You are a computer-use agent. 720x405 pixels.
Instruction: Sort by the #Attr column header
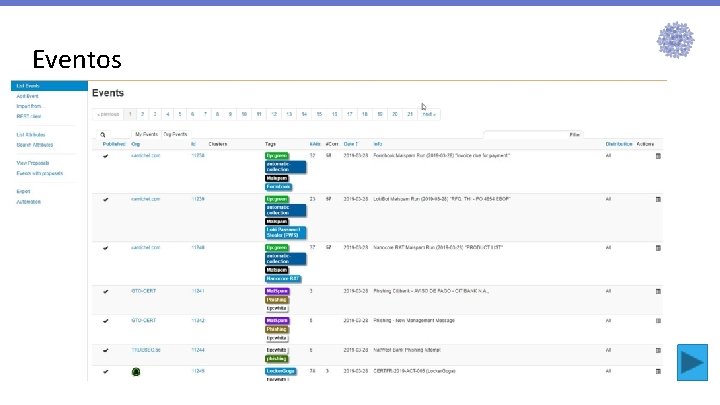tap(315, 144)
